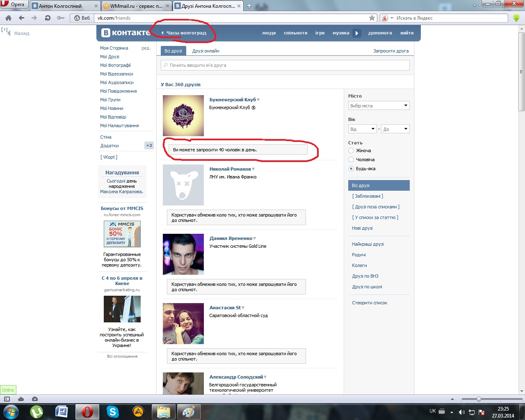Screen dimensions: 525x420
Task: Open Skype from the taskbar
Action: point(112,411)
